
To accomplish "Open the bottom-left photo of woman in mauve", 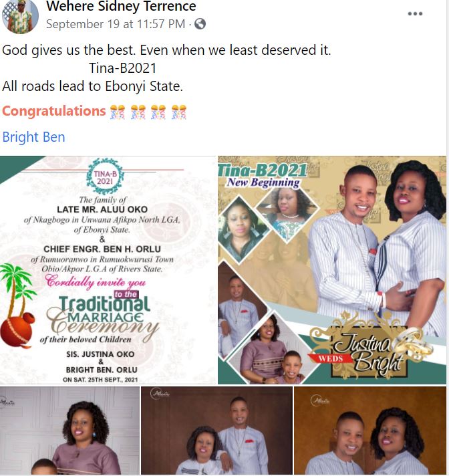I will tap(69, 431).
